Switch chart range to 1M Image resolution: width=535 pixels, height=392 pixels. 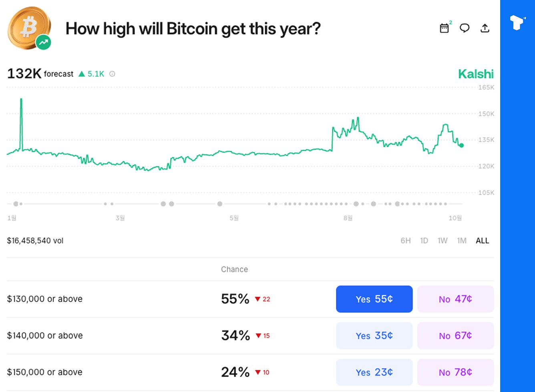click(462, 240)
